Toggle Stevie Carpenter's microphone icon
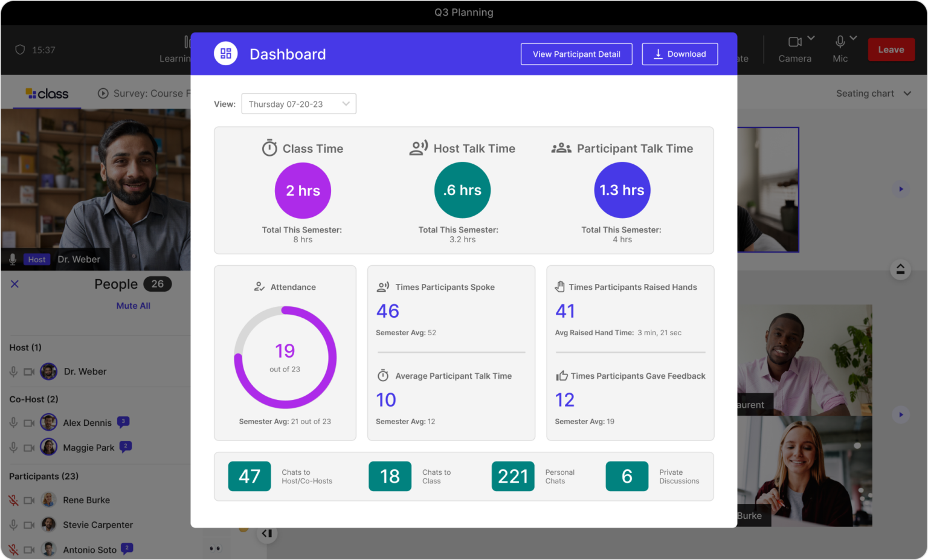This screenshot has height=560, width=928. tap(13, 525)
